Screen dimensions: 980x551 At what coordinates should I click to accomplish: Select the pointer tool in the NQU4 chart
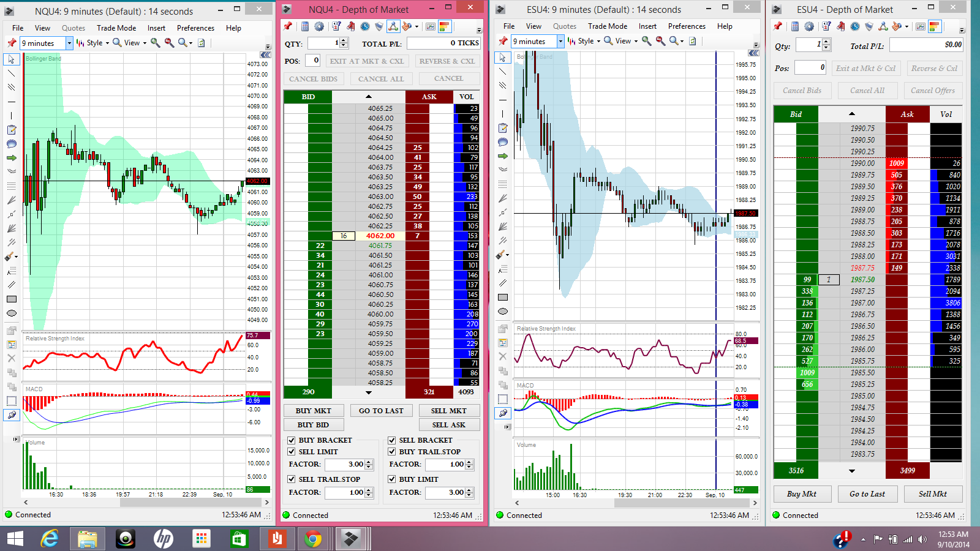[11, 59]
